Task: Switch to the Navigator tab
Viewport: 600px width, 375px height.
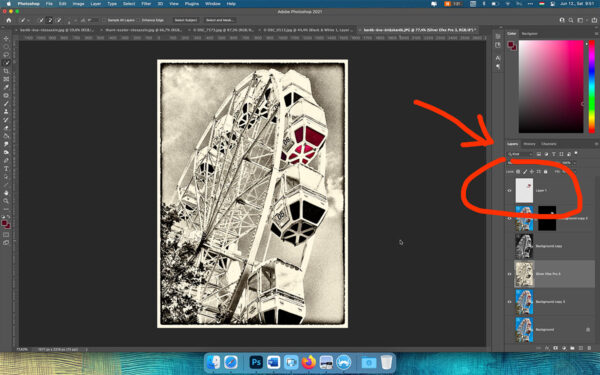Action: pos(530,34)
